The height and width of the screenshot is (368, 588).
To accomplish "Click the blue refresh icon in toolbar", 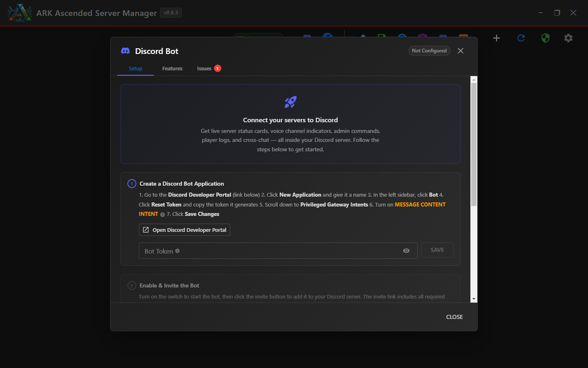I will pos(521,38).
